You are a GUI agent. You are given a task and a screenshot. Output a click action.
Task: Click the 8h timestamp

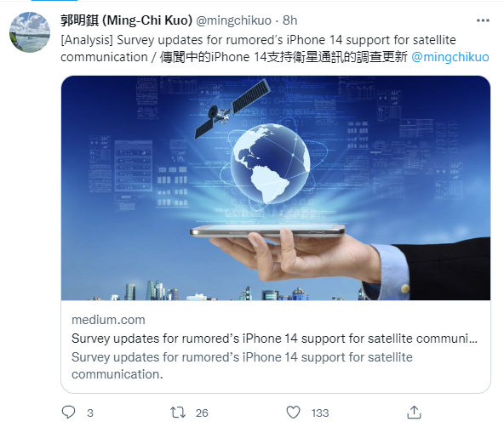coord(290,20)
